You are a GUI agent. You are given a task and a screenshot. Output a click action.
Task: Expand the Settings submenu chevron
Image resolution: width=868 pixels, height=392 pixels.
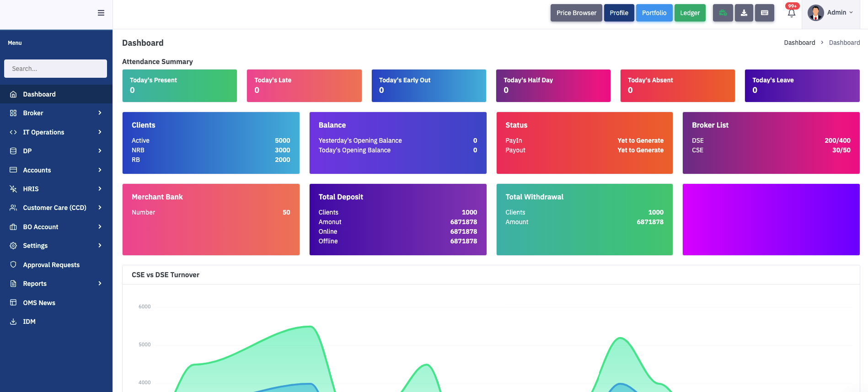coord(100,246)
